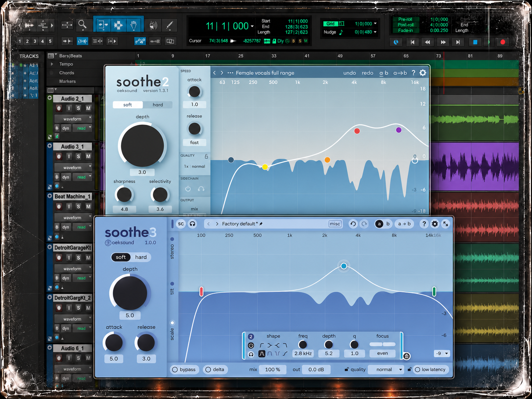This screenshot has height=399, width=532.
Task: Select the Scrub speaker tool
Action: pos(154,25)
